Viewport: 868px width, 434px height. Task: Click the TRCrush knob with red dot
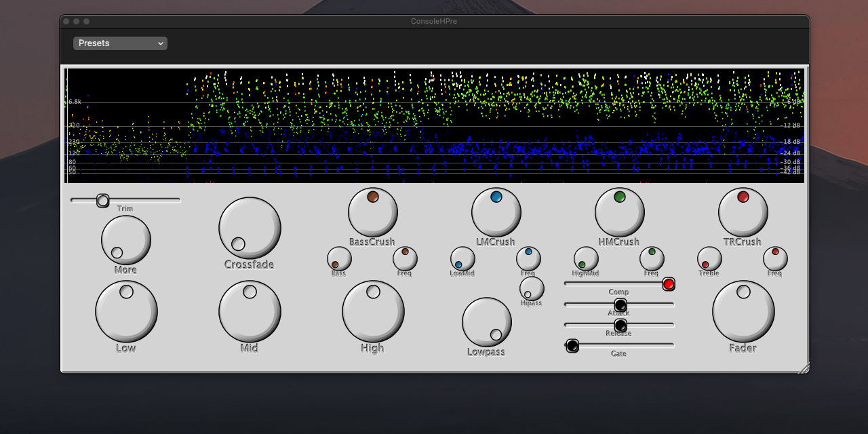743,213
